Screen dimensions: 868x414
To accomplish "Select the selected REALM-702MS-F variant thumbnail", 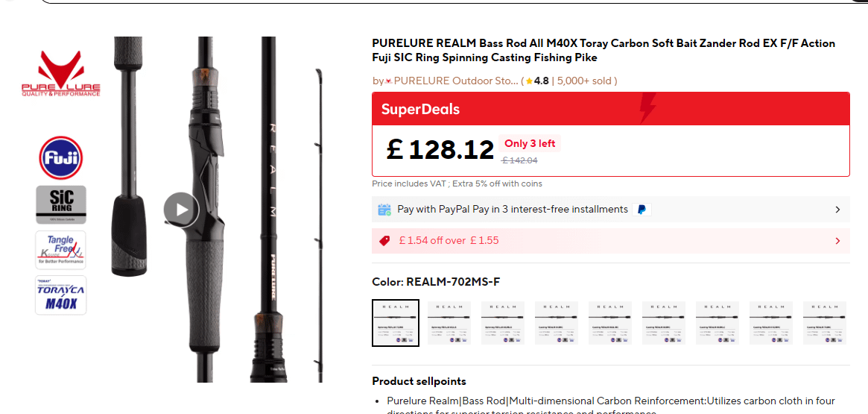I will pyautogui.click(x=396, y=323).
